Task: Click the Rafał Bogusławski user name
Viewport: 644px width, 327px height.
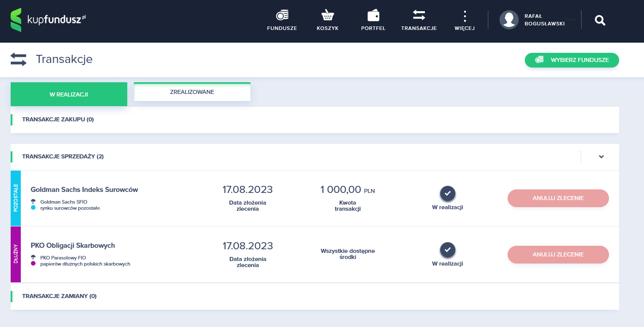Action: tap(545, 20)
